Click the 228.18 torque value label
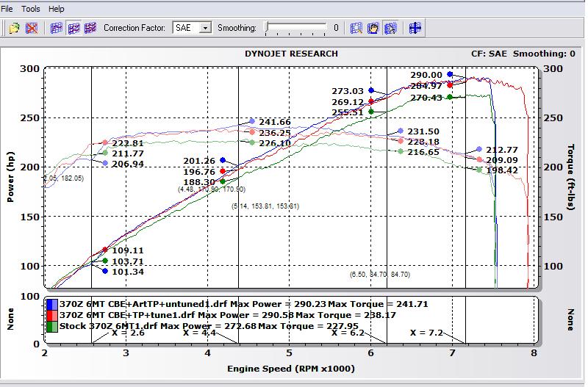This screenshot has height=387, width=588. (x=423, y=142)
